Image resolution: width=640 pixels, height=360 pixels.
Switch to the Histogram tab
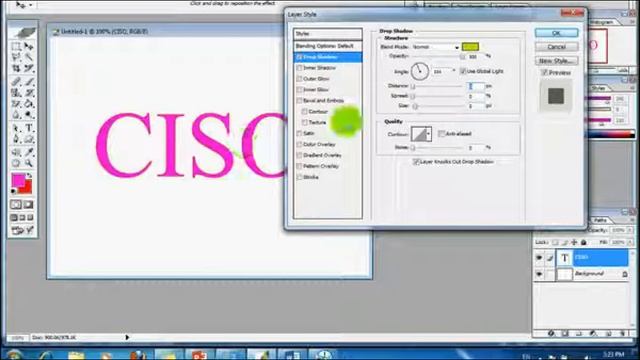601,22
